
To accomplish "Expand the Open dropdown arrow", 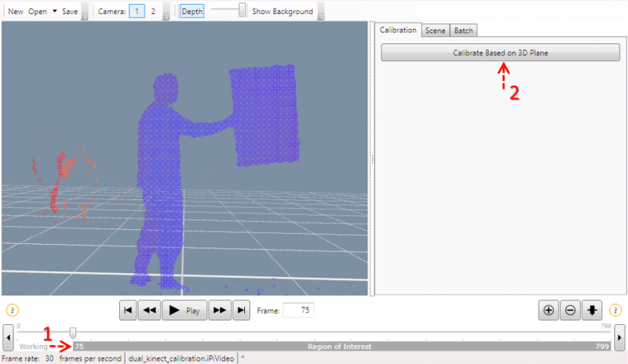I will pyautogui.click(x=54, y=11).
